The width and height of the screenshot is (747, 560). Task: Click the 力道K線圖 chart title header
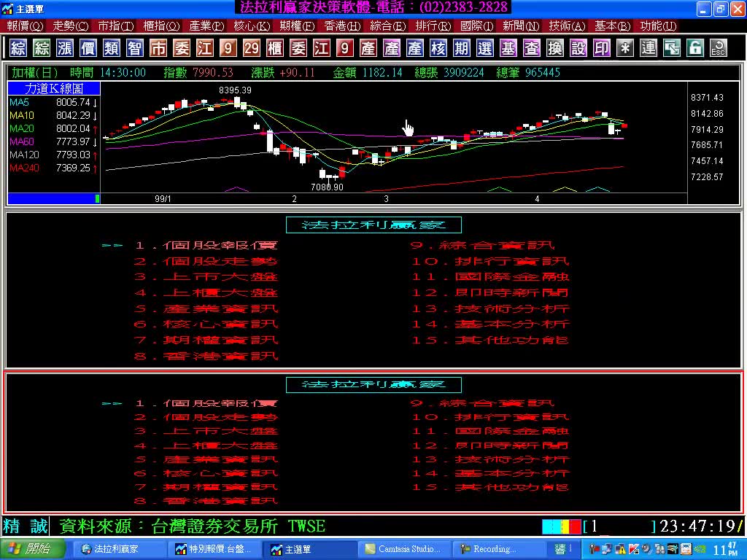pyautogui.click(x=54, y=88)
